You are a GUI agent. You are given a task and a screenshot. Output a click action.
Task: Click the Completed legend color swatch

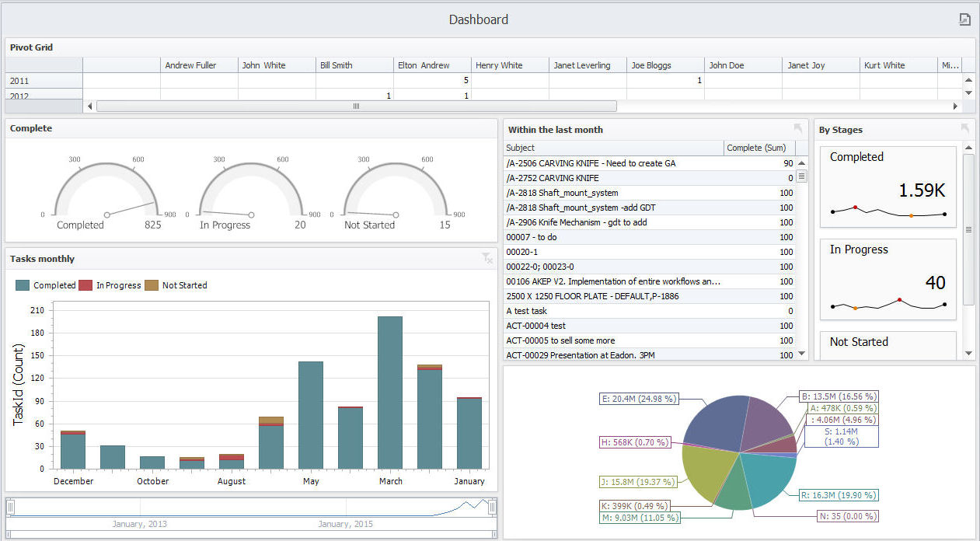(23, 285)
